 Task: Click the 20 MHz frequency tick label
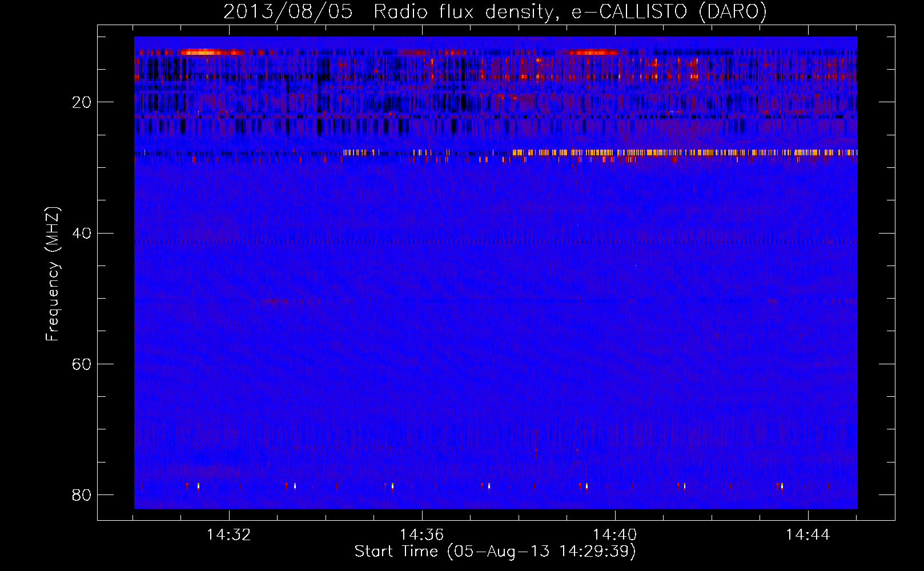[x=82, y=102]
